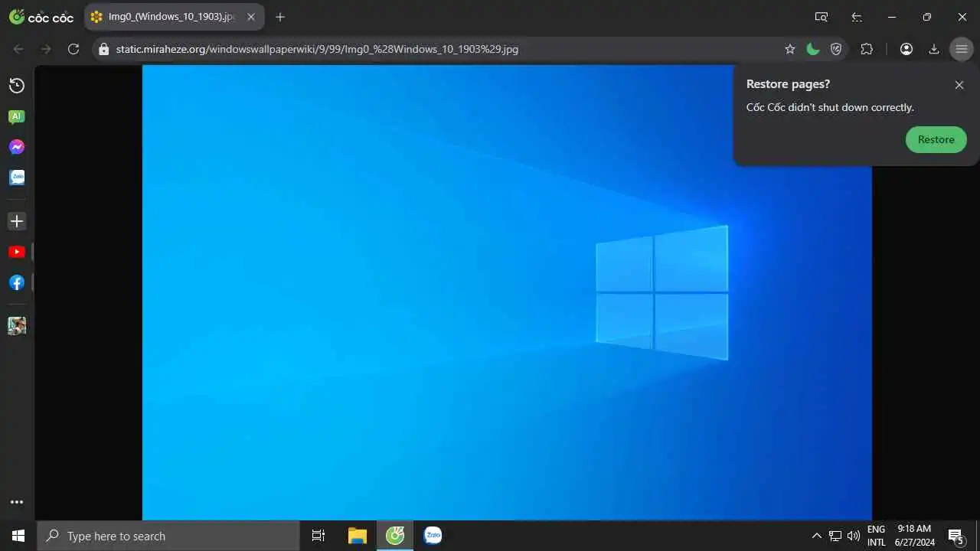This screenshot has height=551, width=980.
Task: View site security lock info
Action: tap(104, 49)
